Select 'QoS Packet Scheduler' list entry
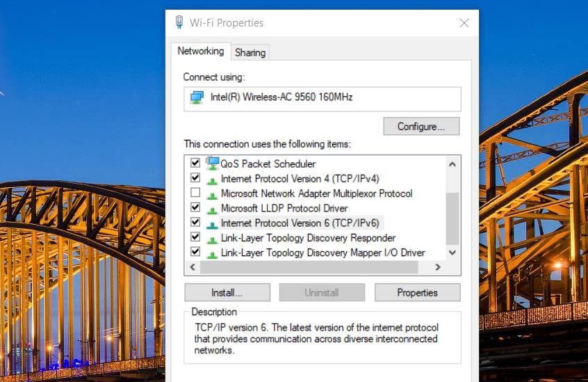The height and width of the screenshot is (382, 588). point(268,164)
